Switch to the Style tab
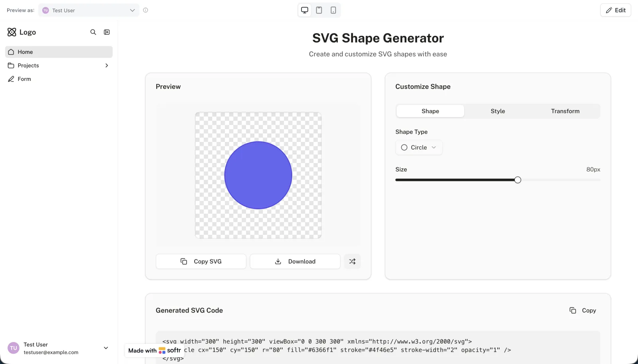 (x=498, y=111)
